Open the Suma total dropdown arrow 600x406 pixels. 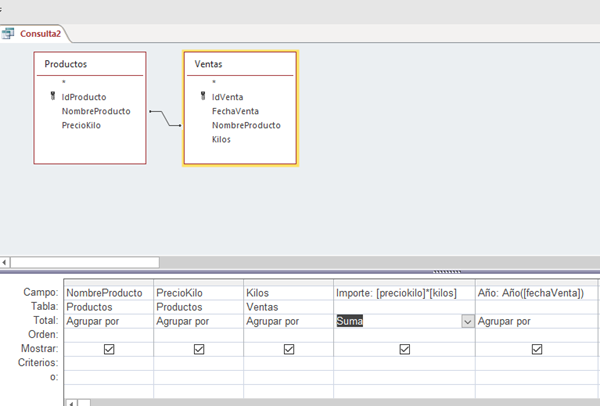(467, 321)
